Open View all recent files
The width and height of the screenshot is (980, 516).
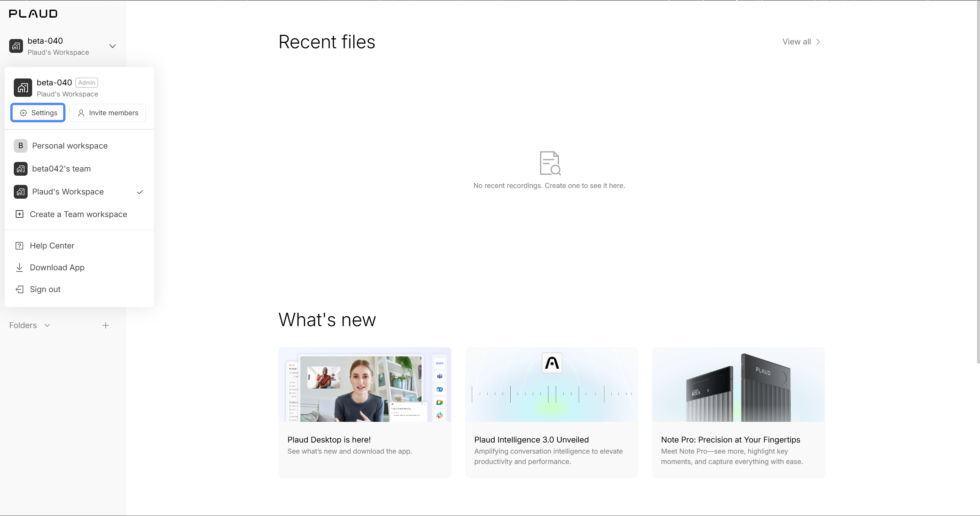click(x=801, y=42)
